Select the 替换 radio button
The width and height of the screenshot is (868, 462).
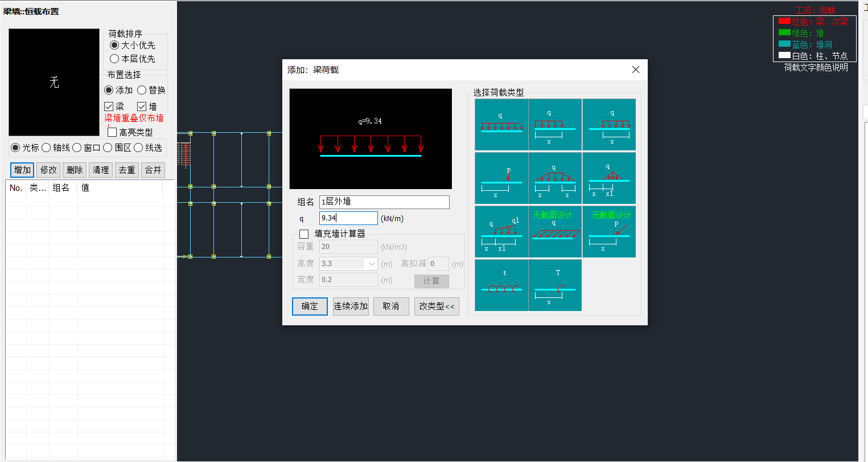pyautogui.click(x=142, y=90)
